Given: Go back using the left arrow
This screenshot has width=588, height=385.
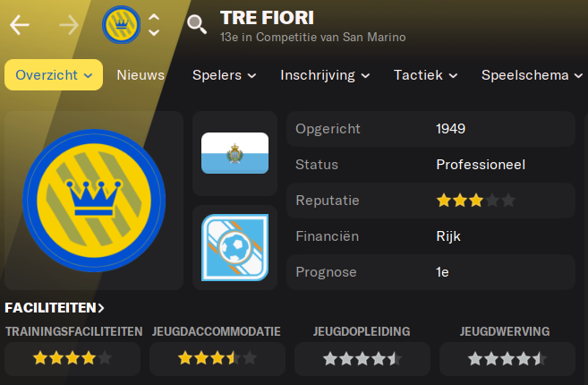Looking at the screenshot, I should coord(20,25).
